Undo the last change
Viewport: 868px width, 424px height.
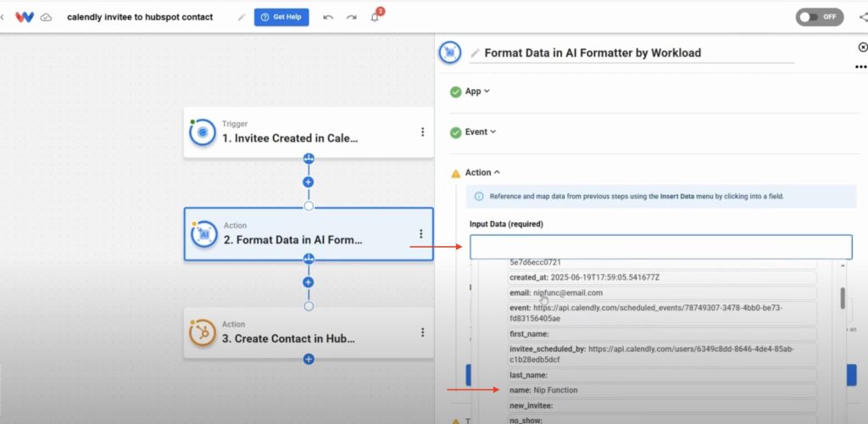[x=328, y=17]
